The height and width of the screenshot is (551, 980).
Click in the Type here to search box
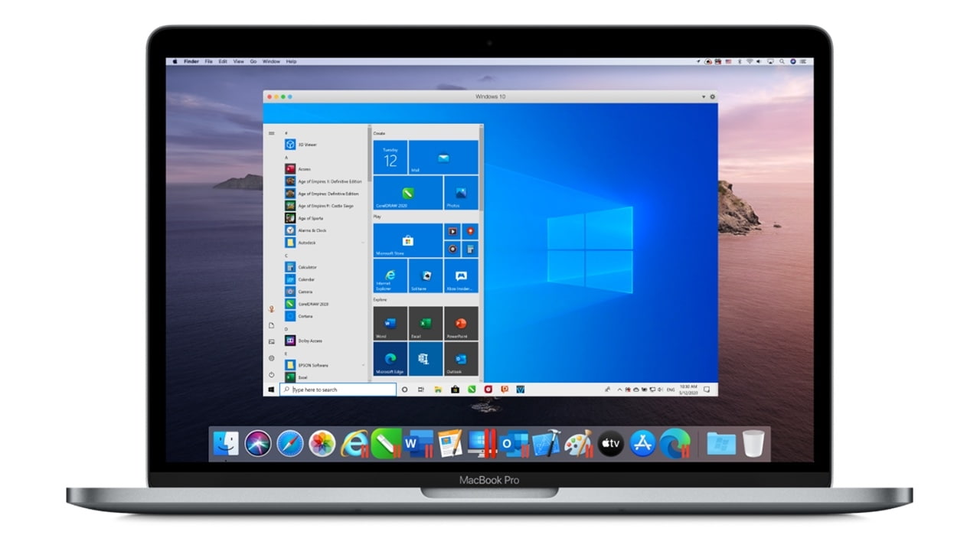coord(338,390)
